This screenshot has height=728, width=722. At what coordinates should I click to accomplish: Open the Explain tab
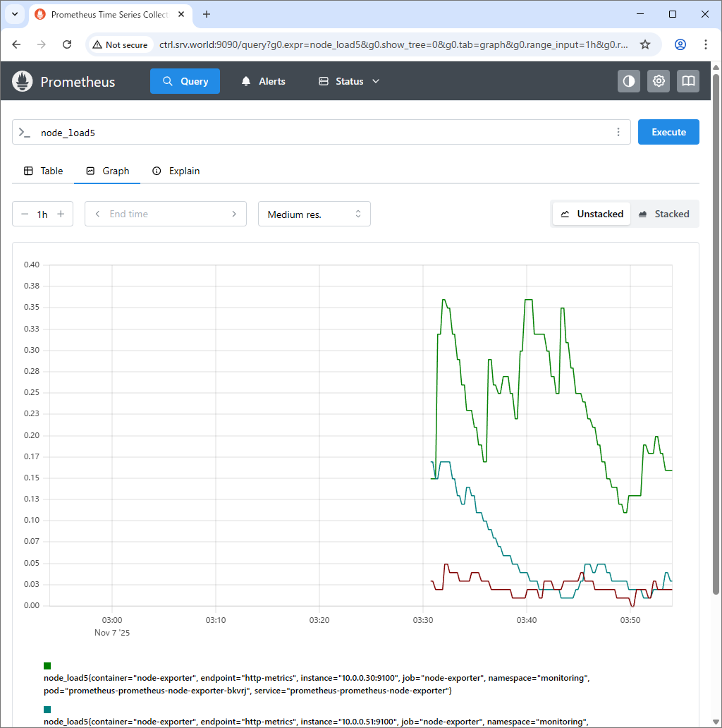click(176, 171)
